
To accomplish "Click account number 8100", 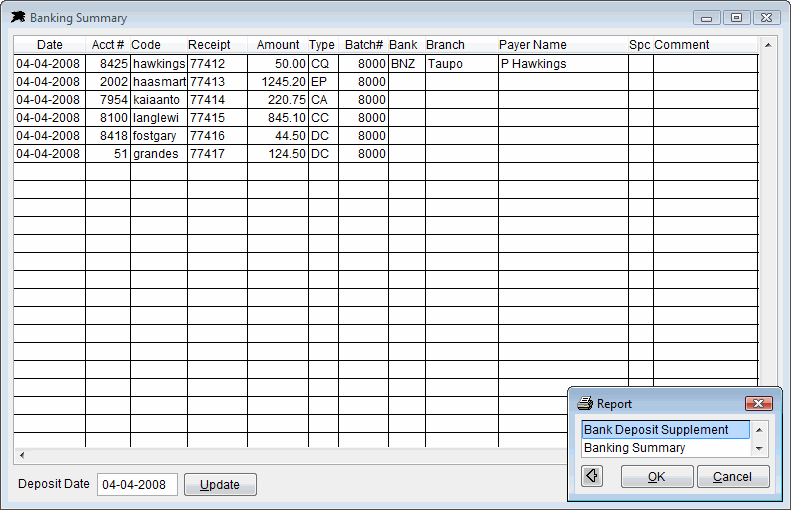I will [x=108, y=118].
